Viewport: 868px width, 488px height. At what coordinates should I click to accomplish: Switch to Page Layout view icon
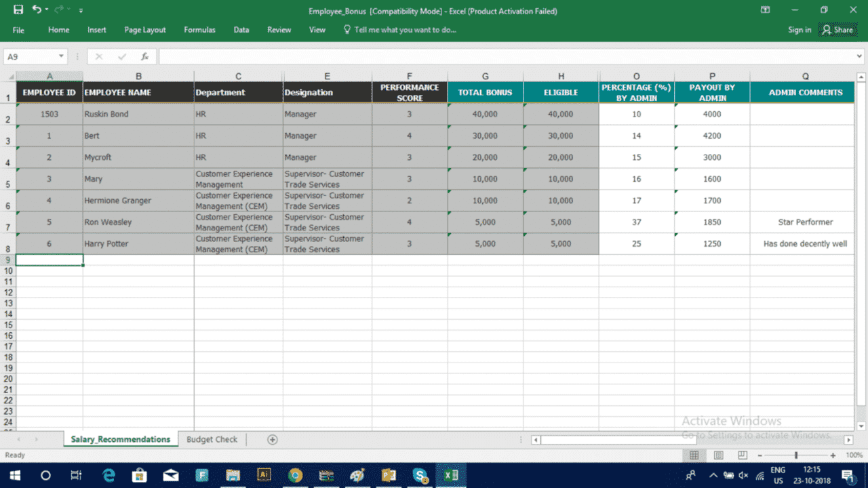point(718,455)
